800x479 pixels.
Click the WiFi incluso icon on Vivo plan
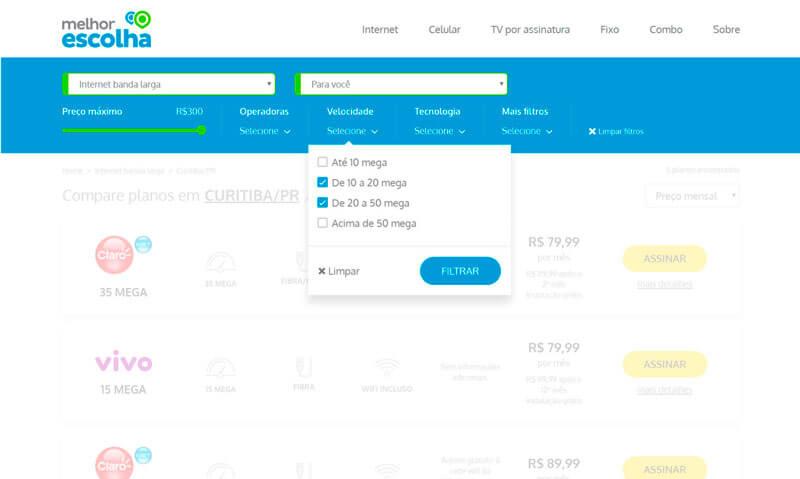[387, 367]
